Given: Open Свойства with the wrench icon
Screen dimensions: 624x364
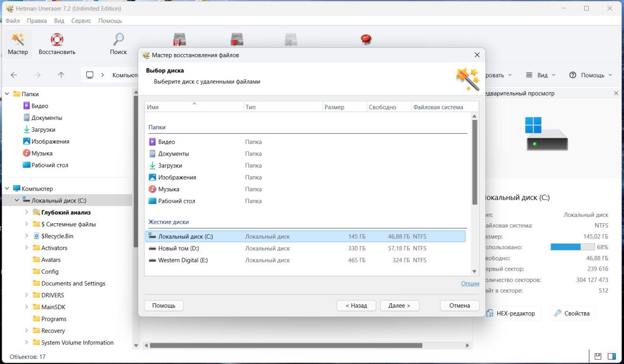Looking at the screenshot, I should 572,313.
